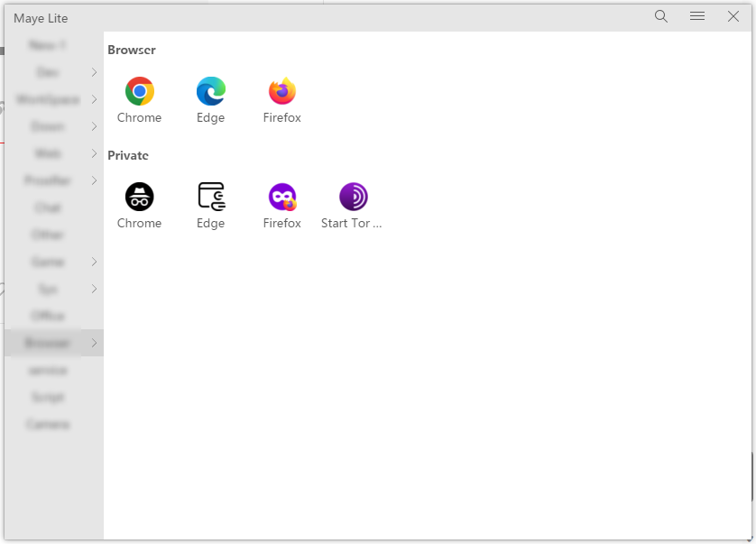756x544 pixels.
Task: Close the Maye Lite window
Action: (x=733, y=16)
